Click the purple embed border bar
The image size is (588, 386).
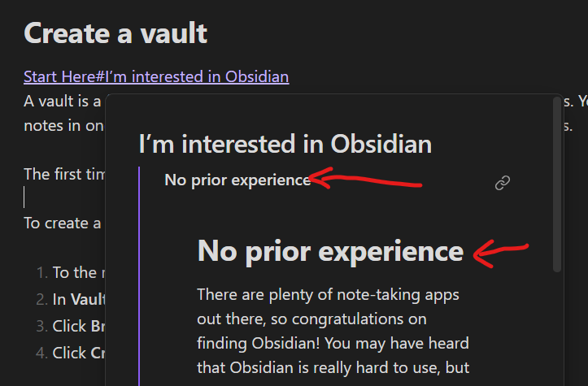click(139, 276)
